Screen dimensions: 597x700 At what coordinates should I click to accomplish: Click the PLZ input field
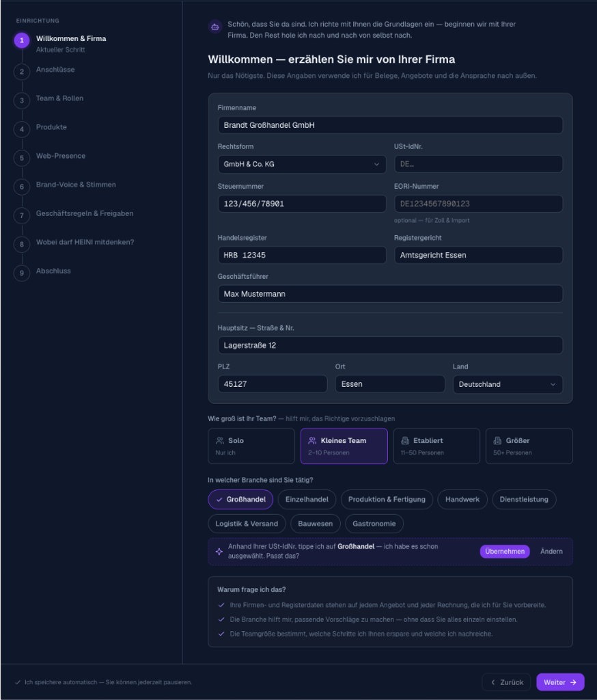[x=273, y=384]
